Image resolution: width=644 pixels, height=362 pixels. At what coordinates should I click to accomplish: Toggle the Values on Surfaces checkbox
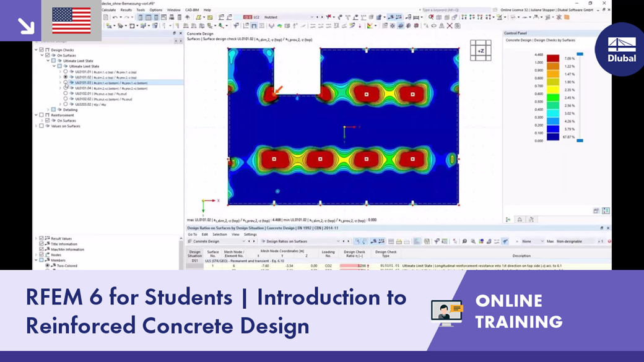click(41, 126)
